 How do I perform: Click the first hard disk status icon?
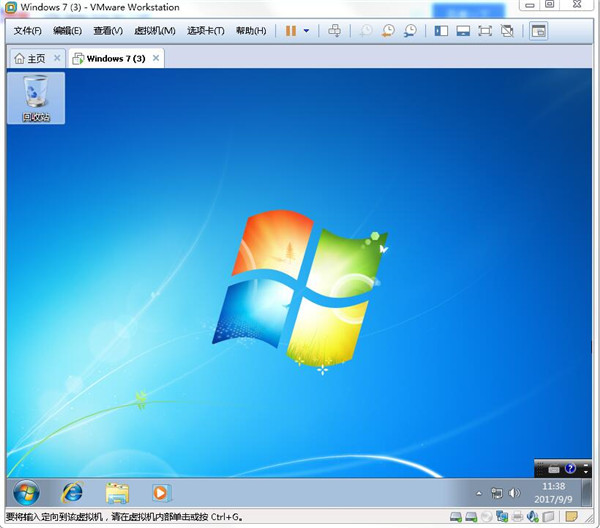[x=456, y=517]
